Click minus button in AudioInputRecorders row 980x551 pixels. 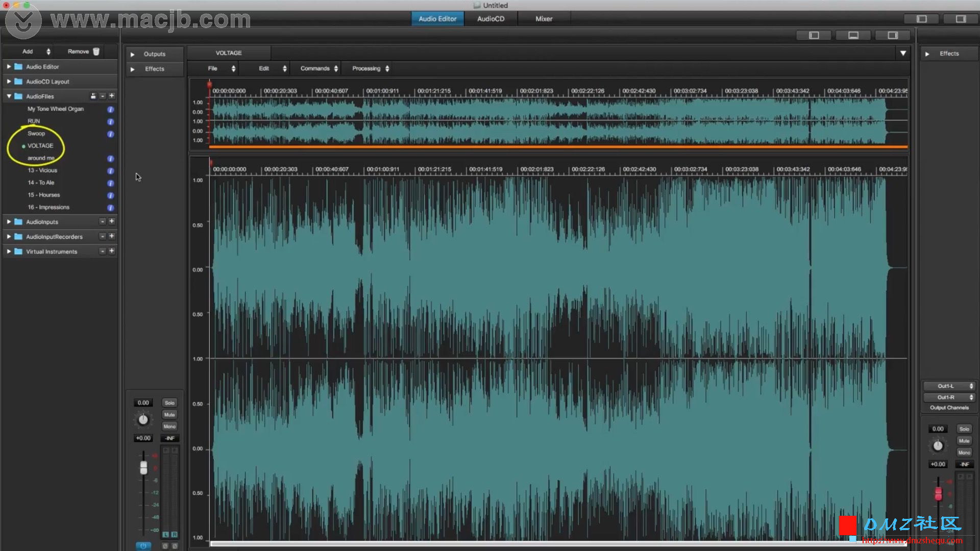[x=103, y=236]
